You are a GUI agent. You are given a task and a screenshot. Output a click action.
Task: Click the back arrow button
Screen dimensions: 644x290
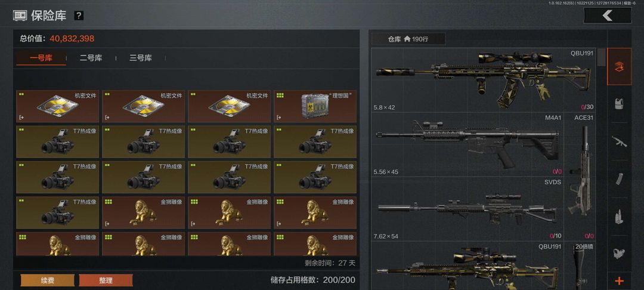[x=608, y=16]
